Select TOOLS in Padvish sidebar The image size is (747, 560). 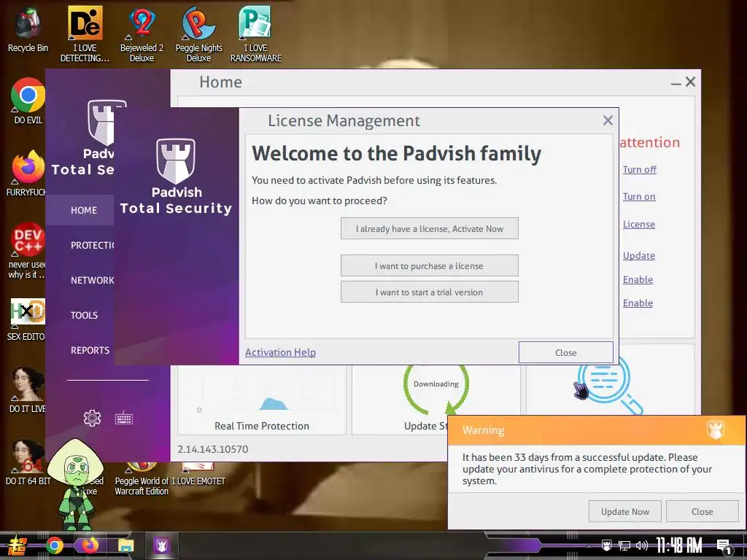point(85,315)
